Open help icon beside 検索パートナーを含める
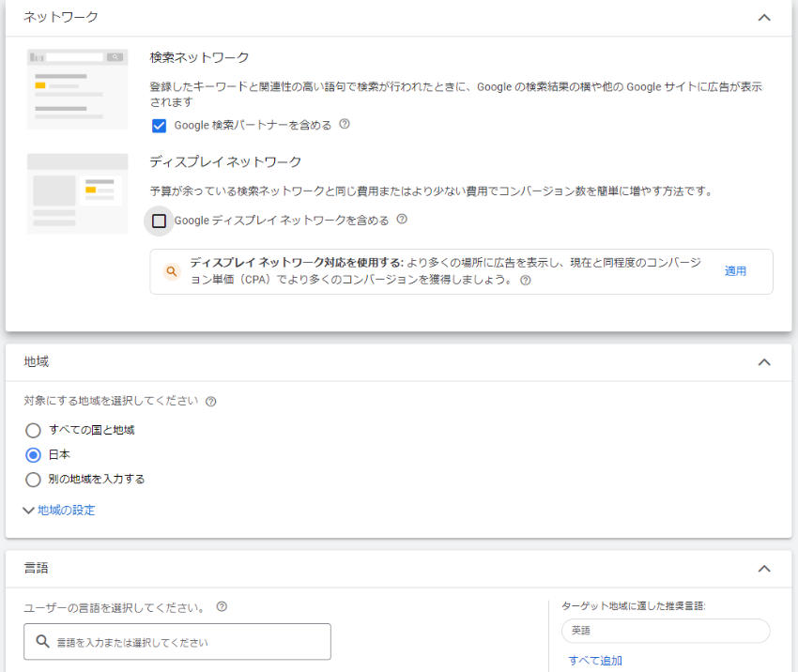The image size is (798, 672). pos(345,124)
